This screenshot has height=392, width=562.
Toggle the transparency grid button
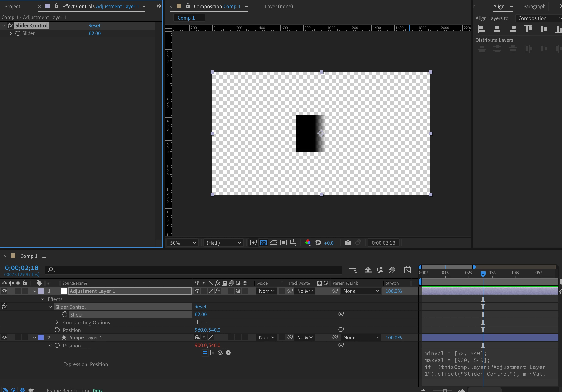[x=263, y=243]
